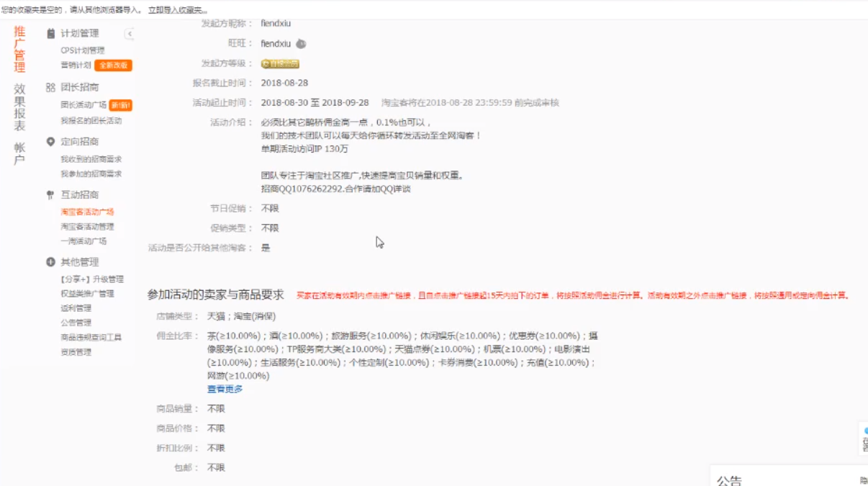868x486 pixels.
Task: Click the gold 发起方等级 badge
Action: click(280, 64)
